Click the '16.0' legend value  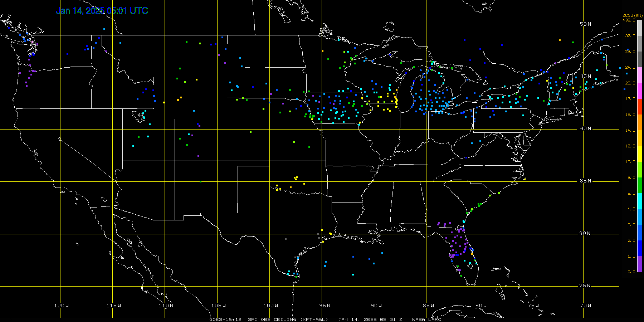pyautogui.click(x=630, y=114)
